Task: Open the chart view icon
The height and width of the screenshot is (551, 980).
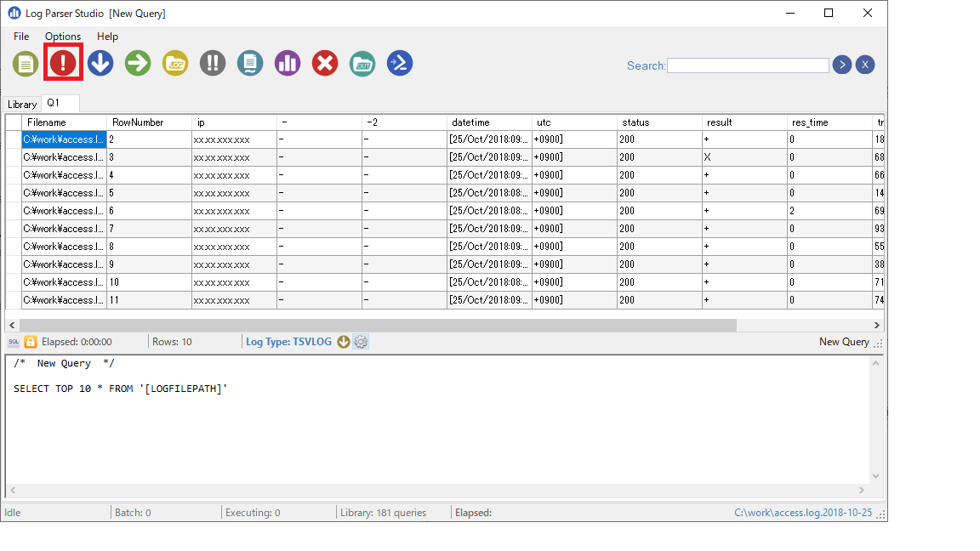Action: click(x=287, y=64)
